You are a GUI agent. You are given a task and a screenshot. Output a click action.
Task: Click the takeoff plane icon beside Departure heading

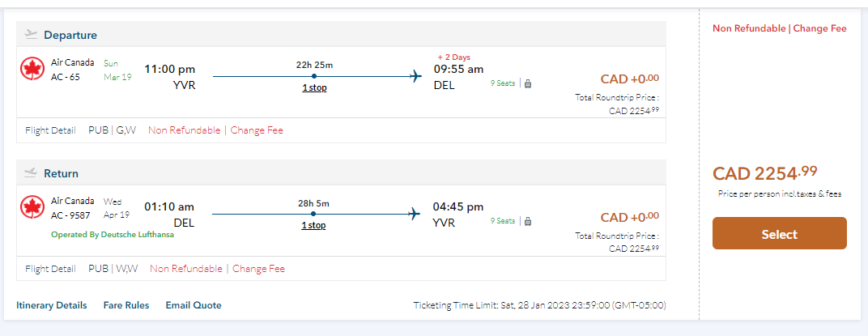pos(32,34)
